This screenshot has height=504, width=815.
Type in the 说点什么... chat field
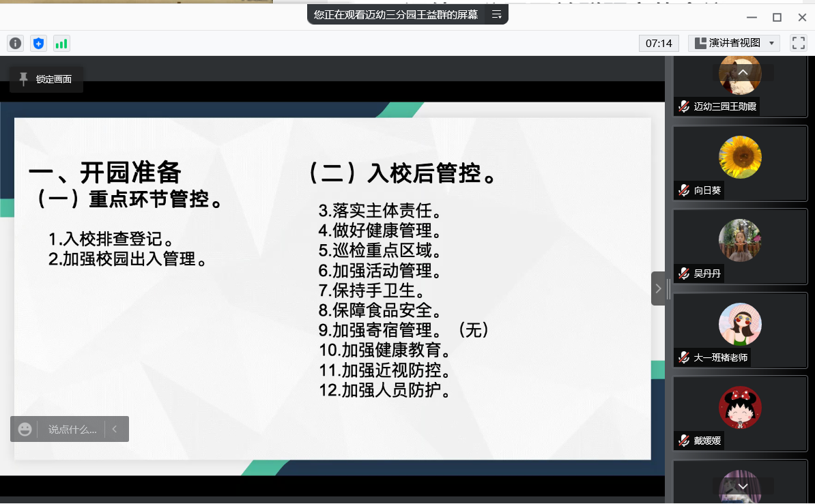tap(72, 429)
